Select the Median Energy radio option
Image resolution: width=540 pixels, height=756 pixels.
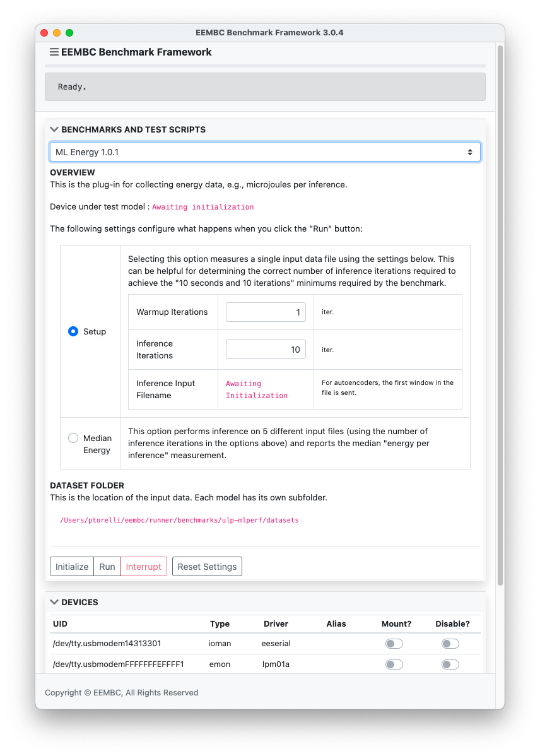tap(73, 438)
